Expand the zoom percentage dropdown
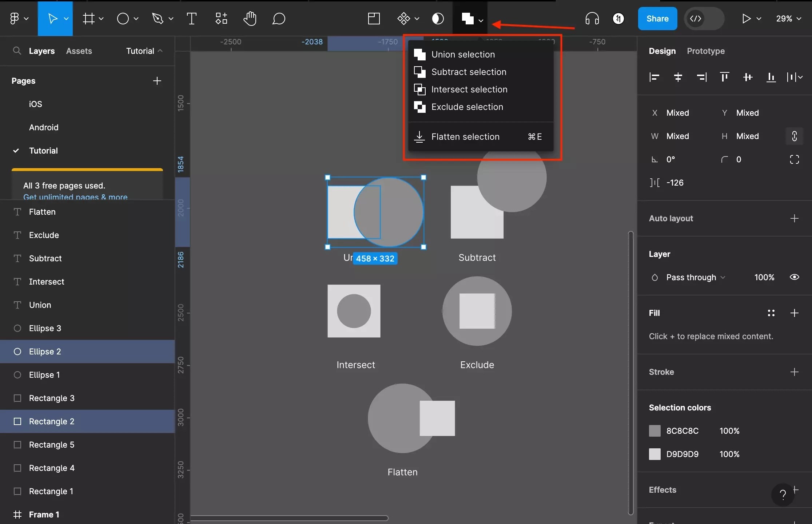 [788, 18]
